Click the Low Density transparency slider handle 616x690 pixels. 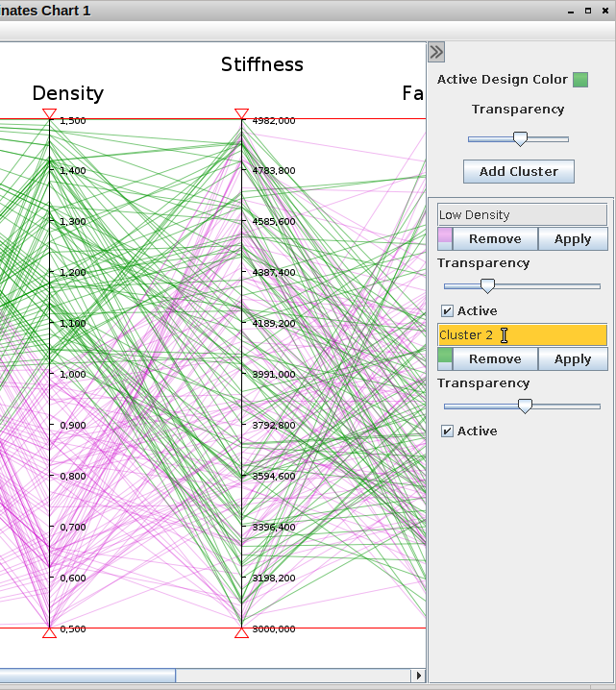[x=487, y=286]
